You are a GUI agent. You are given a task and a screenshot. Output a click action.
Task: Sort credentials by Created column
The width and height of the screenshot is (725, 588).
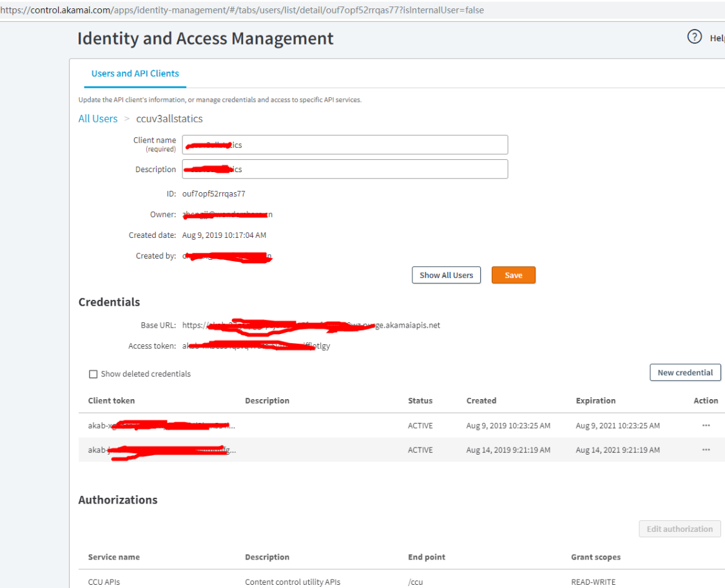click(481, 400)
